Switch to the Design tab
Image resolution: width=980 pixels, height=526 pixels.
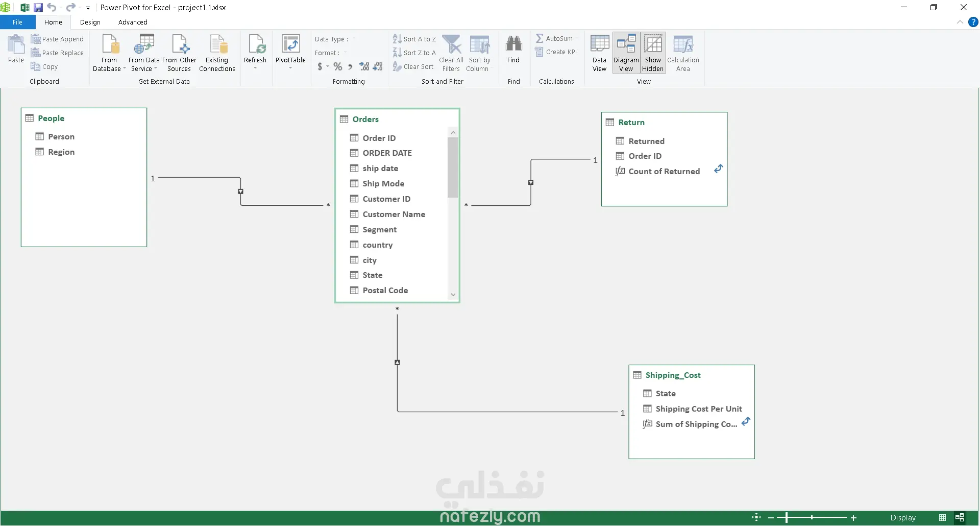[x=90, y=22]
